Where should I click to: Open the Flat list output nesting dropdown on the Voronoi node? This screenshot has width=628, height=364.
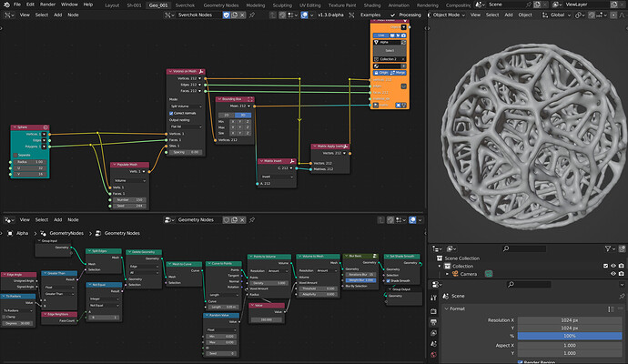[x=187, y=126]
